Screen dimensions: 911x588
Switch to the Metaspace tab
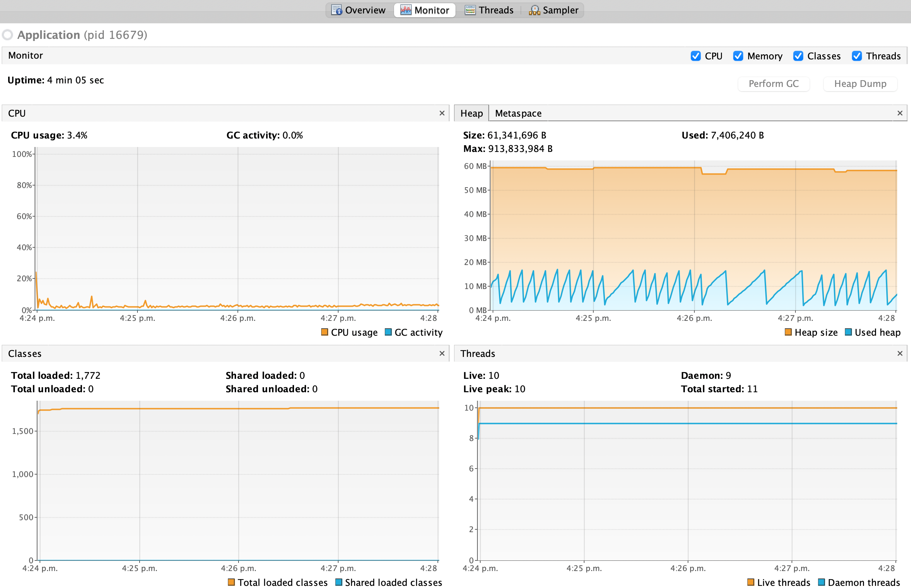coord(518,113)
